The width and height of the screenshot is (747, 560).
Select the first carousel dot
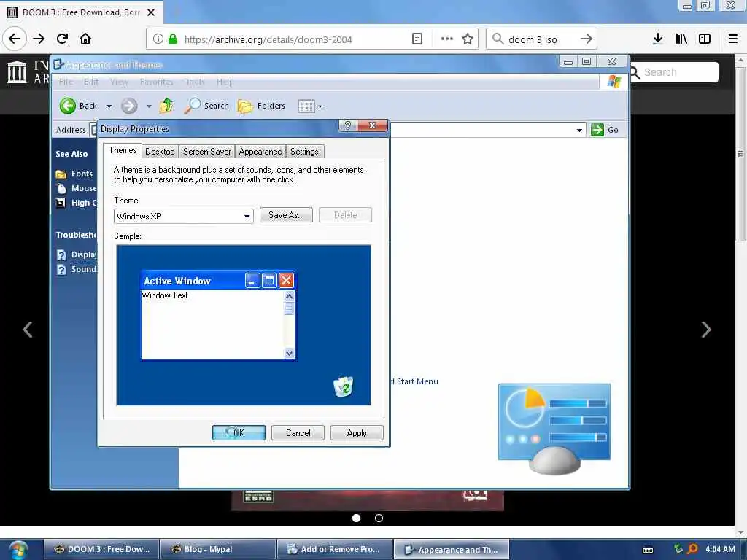pos(356,518)
